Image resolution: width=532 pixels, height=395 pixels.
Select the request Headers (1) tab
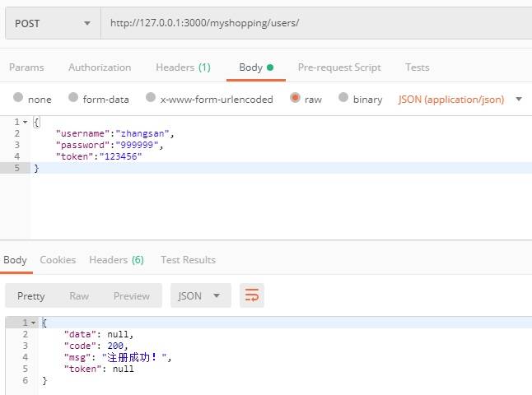point(183,67)
